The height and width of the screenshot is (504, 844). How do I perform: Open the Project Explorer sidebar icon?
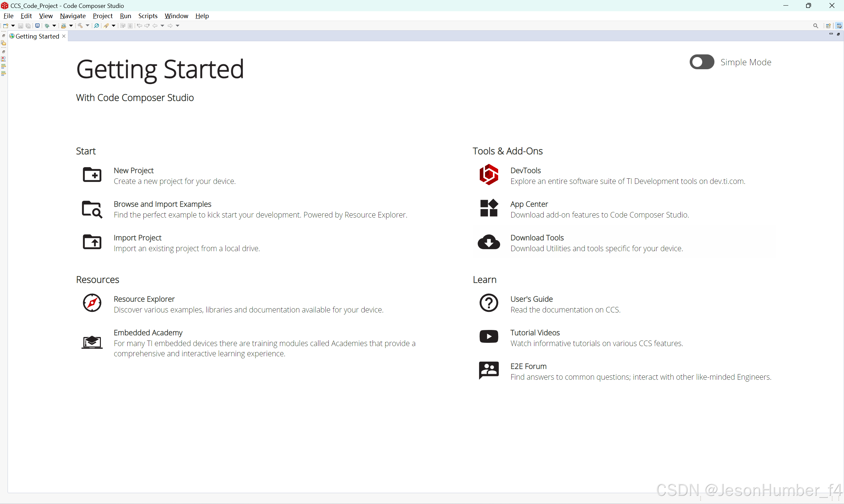click(4, 43)
